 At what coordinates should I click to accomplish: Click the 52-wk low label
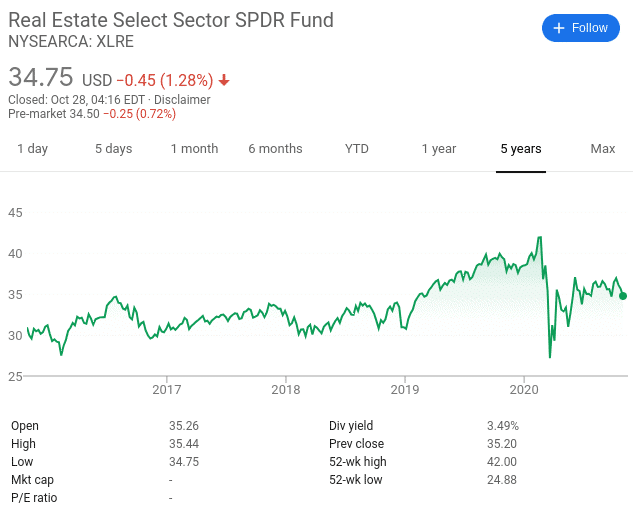click(x=356, y=480)
